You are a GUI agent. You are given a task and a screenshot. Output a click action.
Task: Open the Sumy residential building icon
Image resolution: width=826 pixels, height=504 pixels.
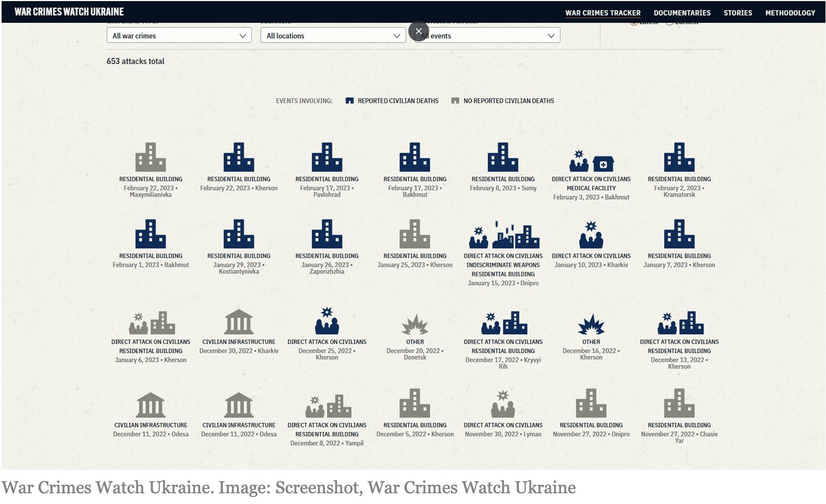point(503,157)
